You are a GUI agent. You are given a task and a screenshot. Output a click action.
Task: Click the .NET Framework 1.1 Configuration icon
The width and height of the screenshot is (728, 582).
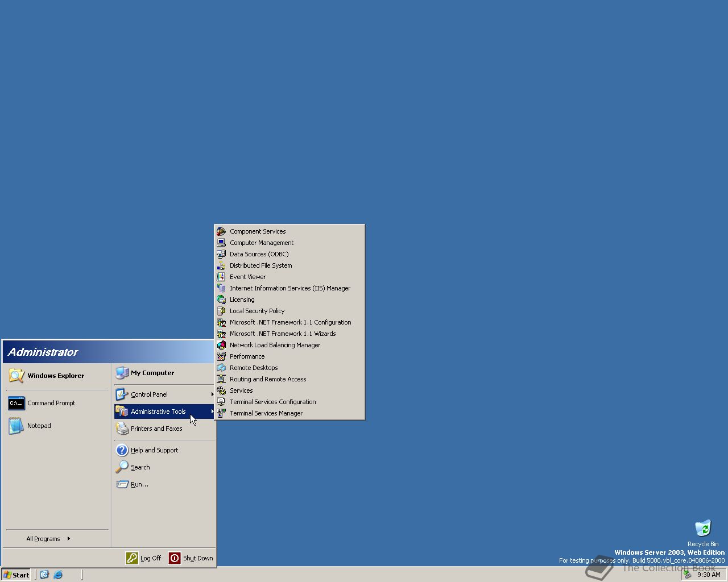pyautogui.click(x=221, y=322)
